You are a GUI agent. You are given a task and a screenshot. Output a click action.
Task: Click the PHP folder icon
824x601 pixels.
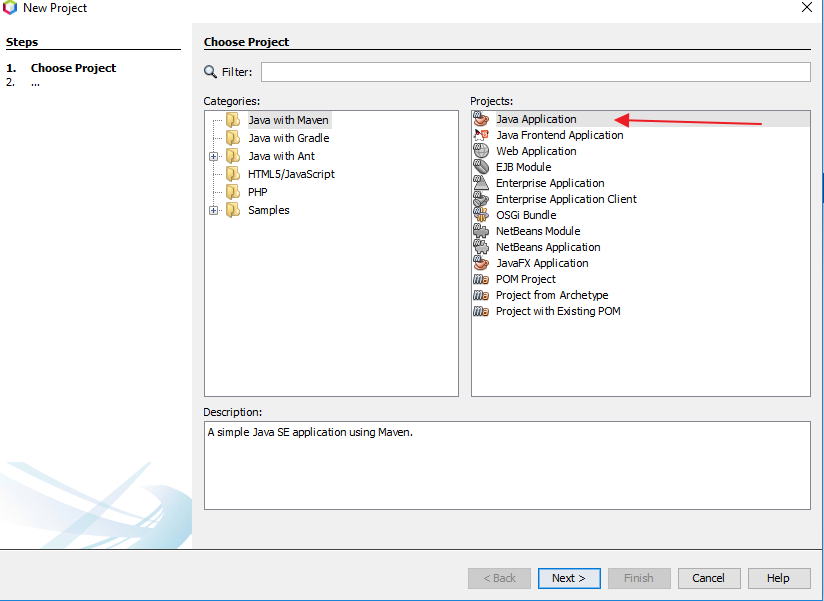click(x=233, y=192)
